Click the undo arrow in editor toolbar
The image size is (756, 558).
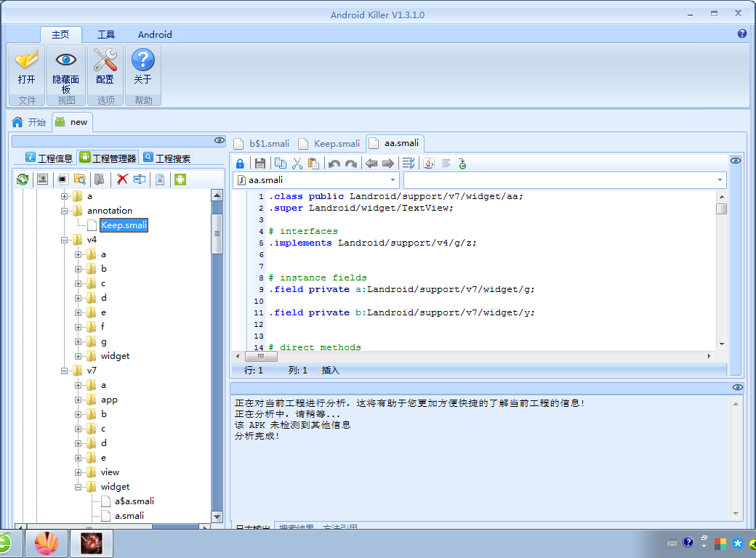[334, 163]
